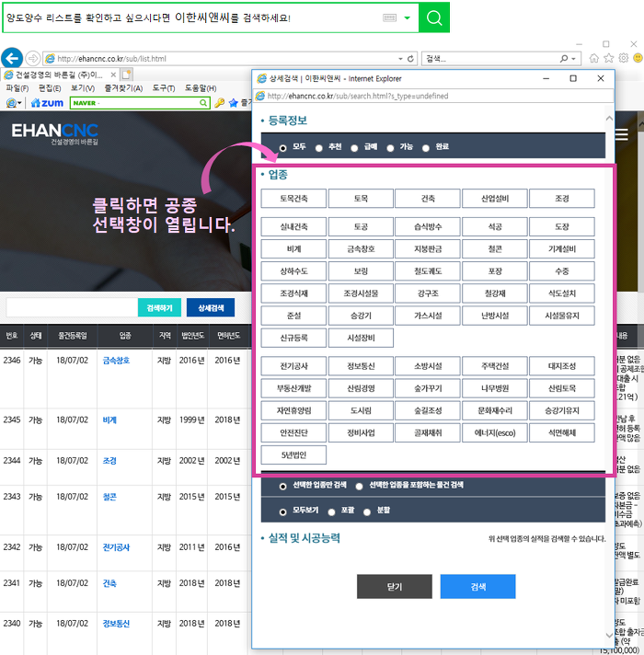Viewport: 644px width, 655px height.
Task: Select the 완료 radio button
Action: (x=426, y=148)
